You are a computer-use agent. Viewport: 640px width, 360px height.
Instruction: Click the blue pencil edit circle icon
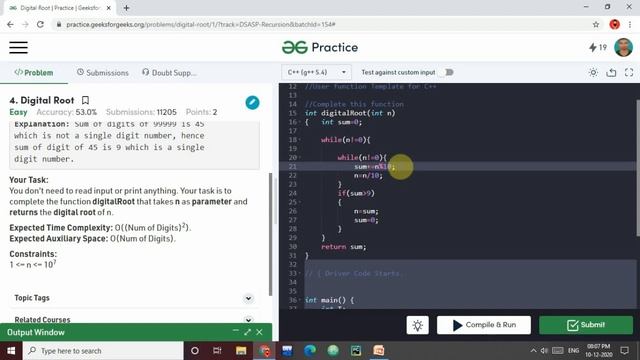252,102
